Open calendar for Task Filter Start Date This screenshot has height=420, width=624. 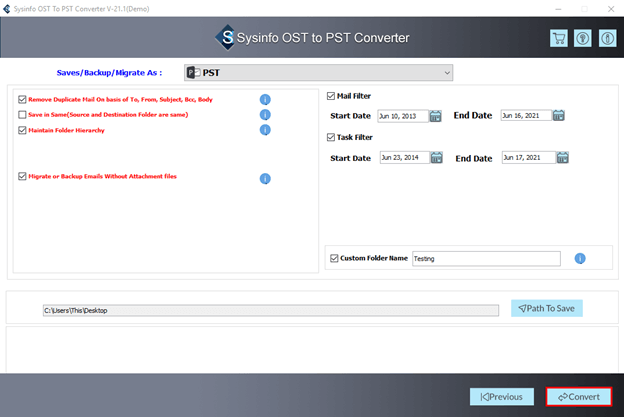tap(437, 158)
